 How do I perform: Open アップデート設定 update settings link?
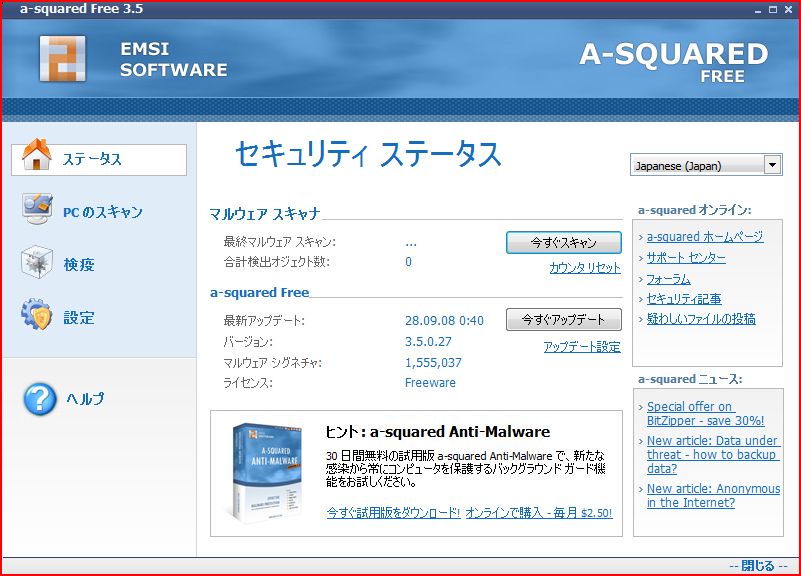582,347
